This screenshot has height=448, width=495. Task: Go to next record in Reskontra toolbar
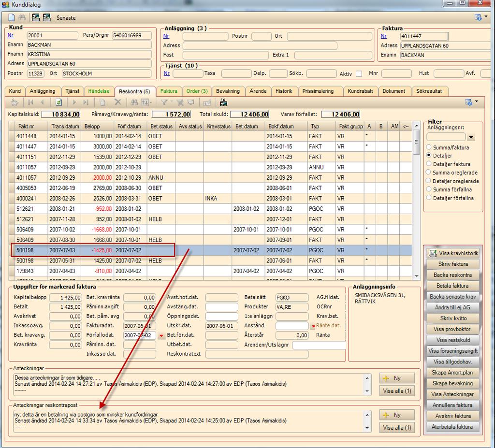tap(74, 102)
